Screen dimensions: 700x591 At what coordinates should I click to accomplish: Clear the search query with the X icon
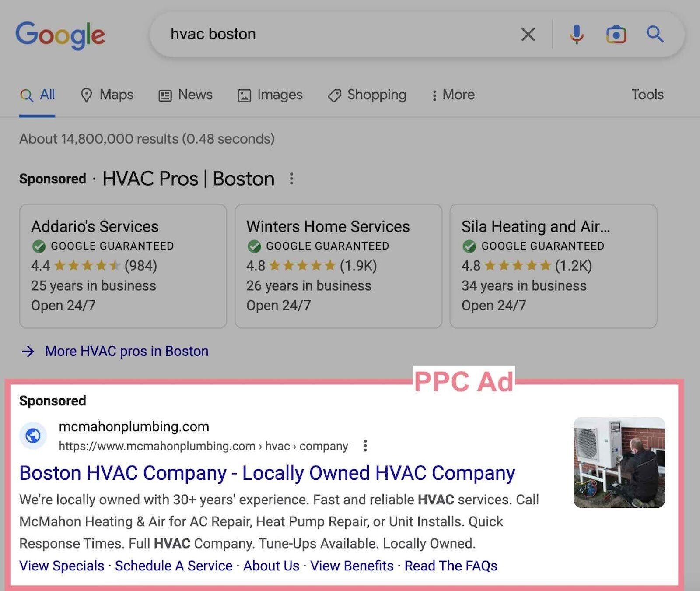tap(528, 34)
